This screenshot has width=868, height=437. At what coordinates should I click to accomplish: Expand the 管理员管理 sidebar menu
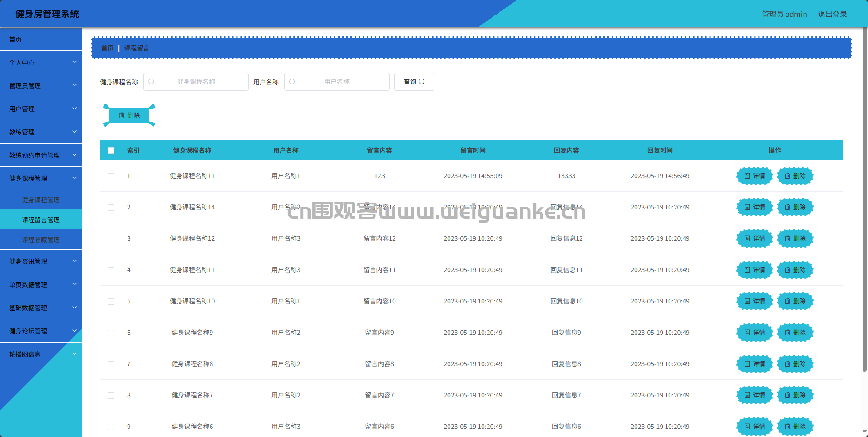click(x=41, y=85)
